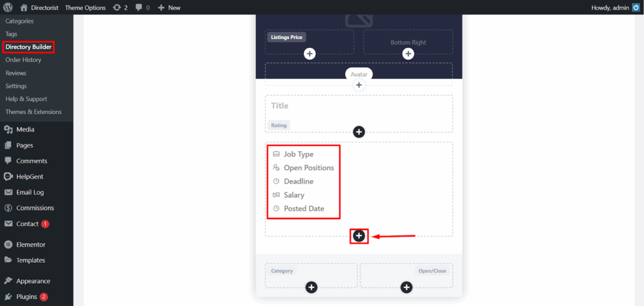The height and width of the screenshot is (306, 644).
Task: Click the WordPress logo icon
Action: (x=9, y=8)
